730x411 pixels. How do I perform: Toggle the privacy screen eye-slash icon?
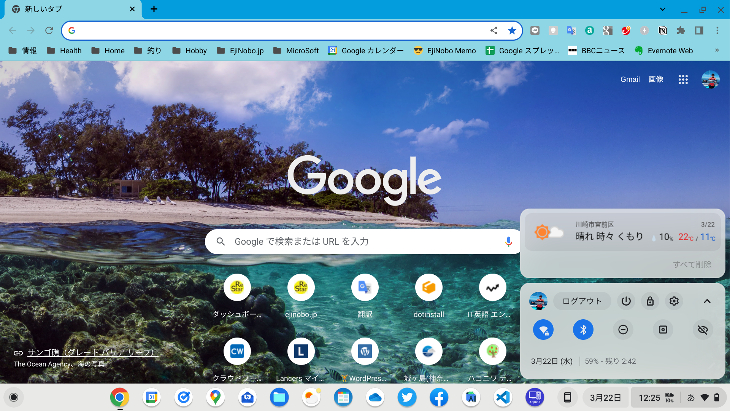[703, 330]
